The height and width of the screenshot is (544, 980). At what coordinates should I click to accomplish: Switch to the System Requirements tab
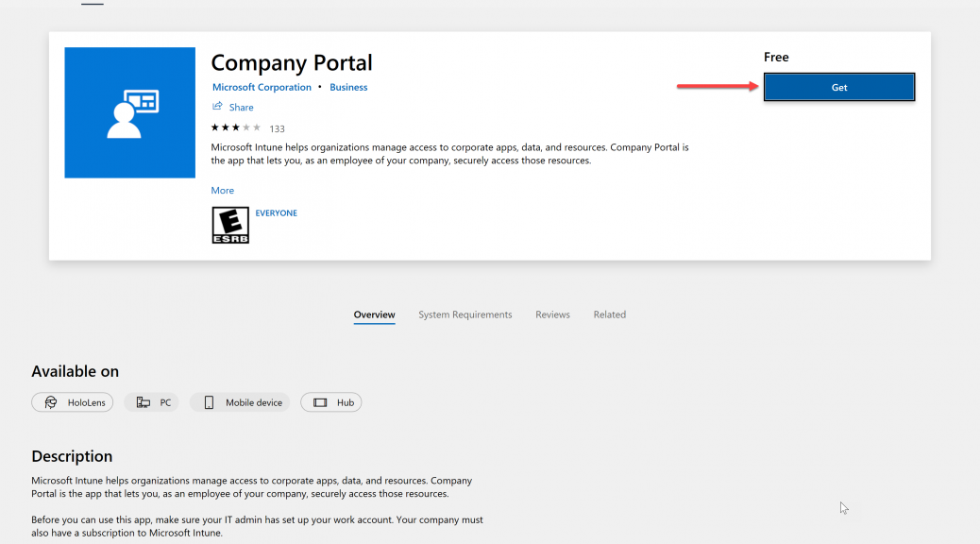465,314
